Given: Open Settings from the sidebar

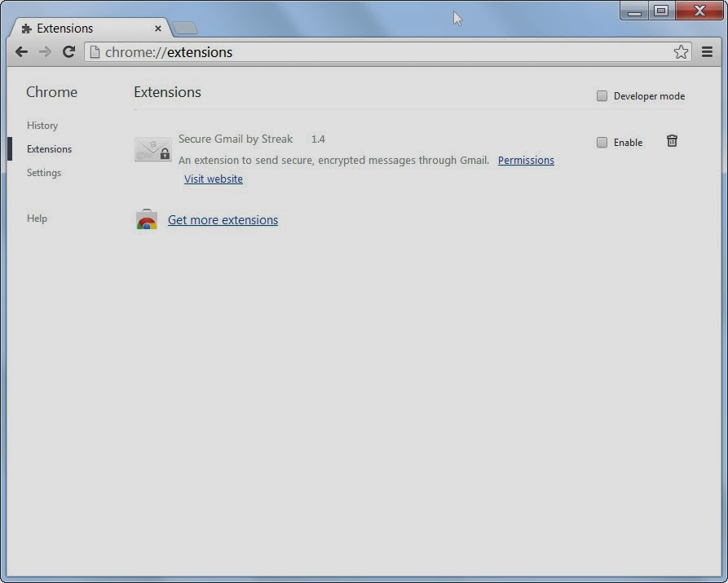Looking at the screenshot, I should pyautogui.click(x=44, y=173).
